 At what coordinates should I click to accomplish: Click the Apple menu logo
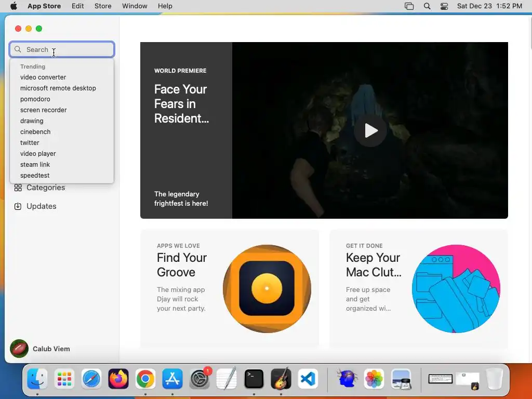click(14, 6)
